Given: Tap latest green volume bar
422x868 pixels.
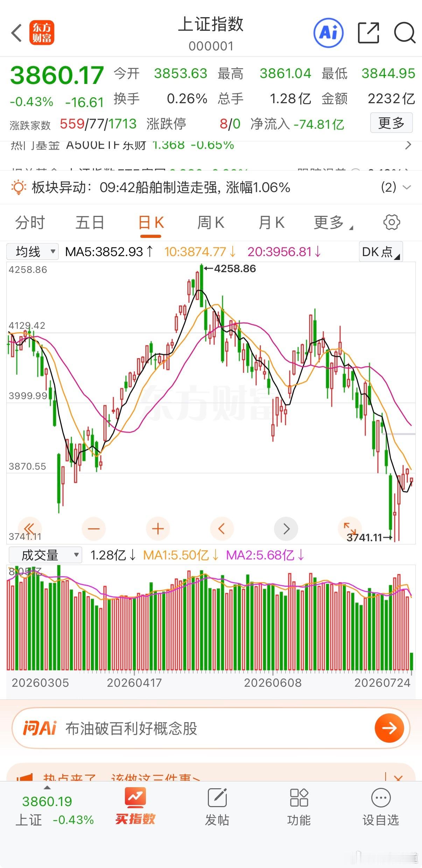Looking at the screenshot, I should pos(412,661).
